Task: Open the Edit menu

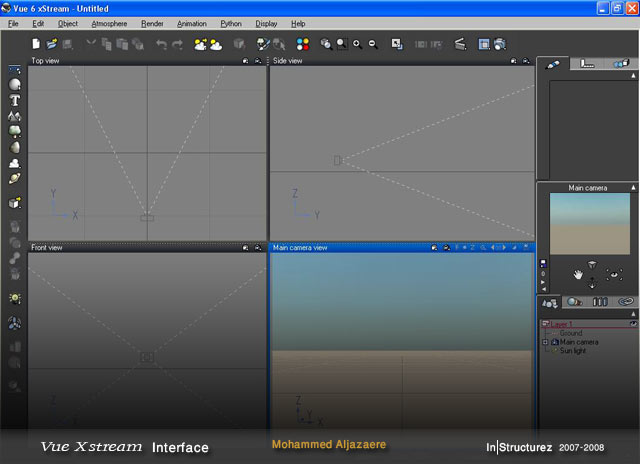Action: tap(38, 24)
